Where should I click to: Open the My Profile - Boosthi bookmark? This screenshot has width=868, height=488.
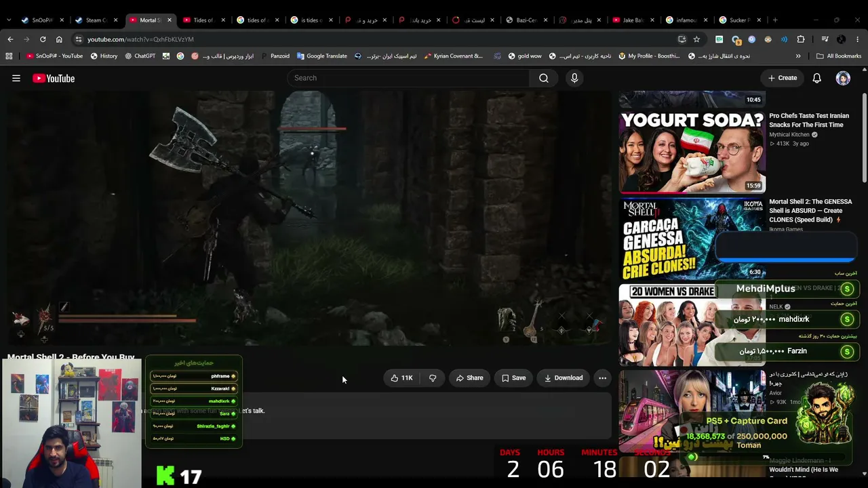(649, 56)
